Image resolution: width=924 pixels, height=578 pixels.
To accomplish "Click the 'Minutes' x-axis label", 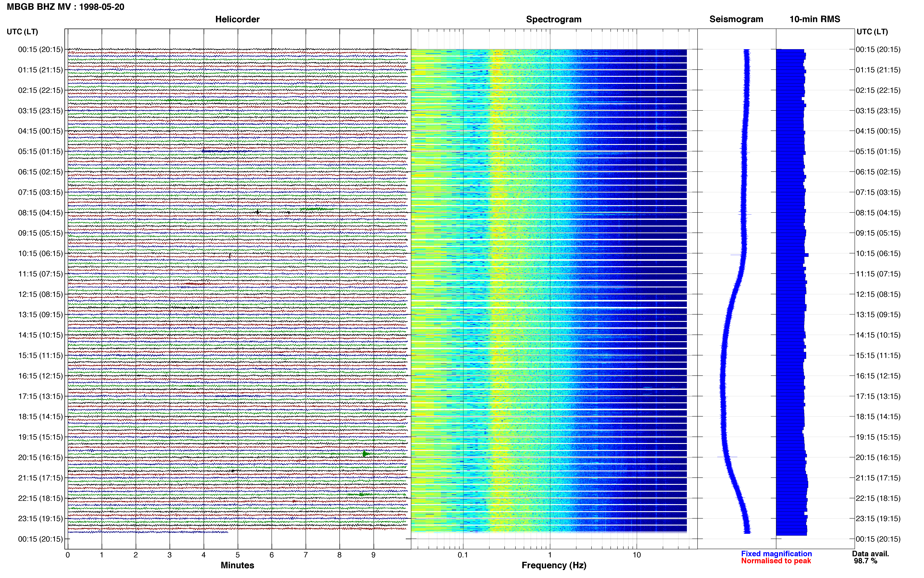I will click(237, 565).
